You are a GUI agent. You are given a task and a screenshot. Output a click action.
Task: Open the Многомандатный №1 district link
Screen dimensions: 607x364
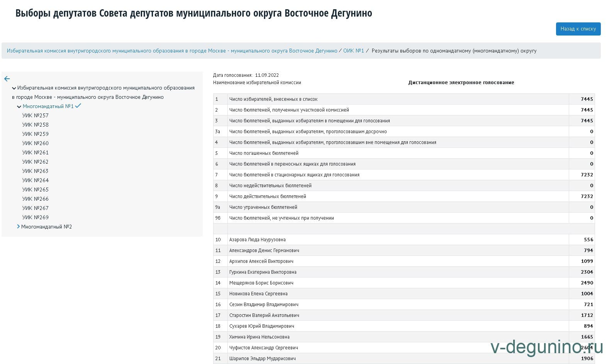pyautogui.click(x=48, y=106)
